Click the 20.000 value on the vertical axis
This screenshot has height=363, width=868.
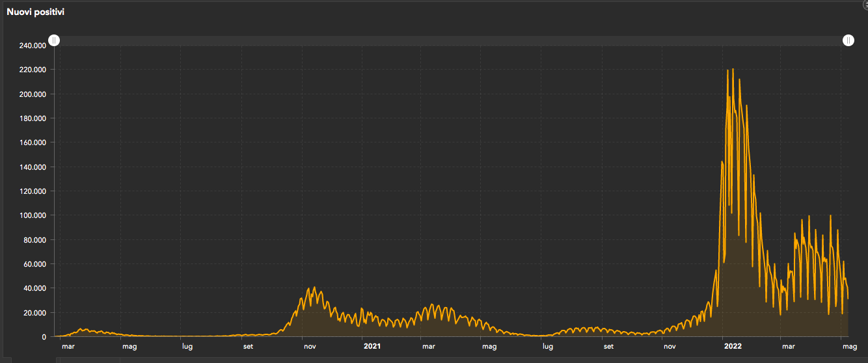(34, 313)
